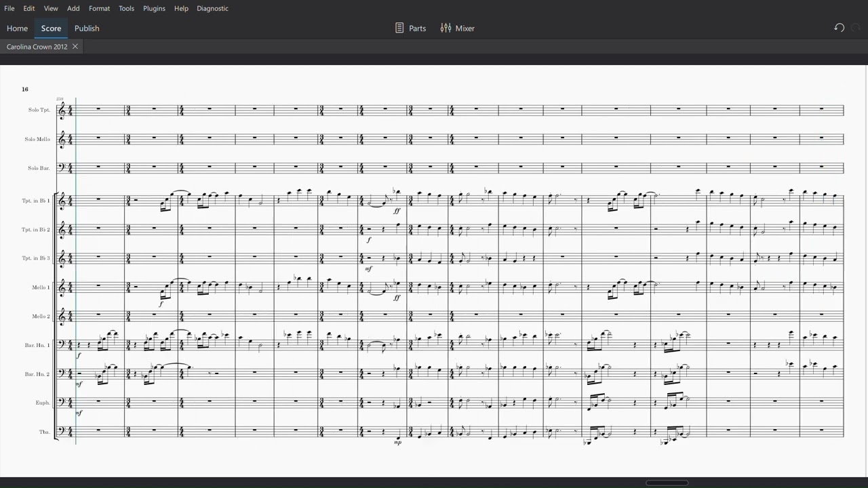Select the Euph. staff label

[x=43, y=403]
